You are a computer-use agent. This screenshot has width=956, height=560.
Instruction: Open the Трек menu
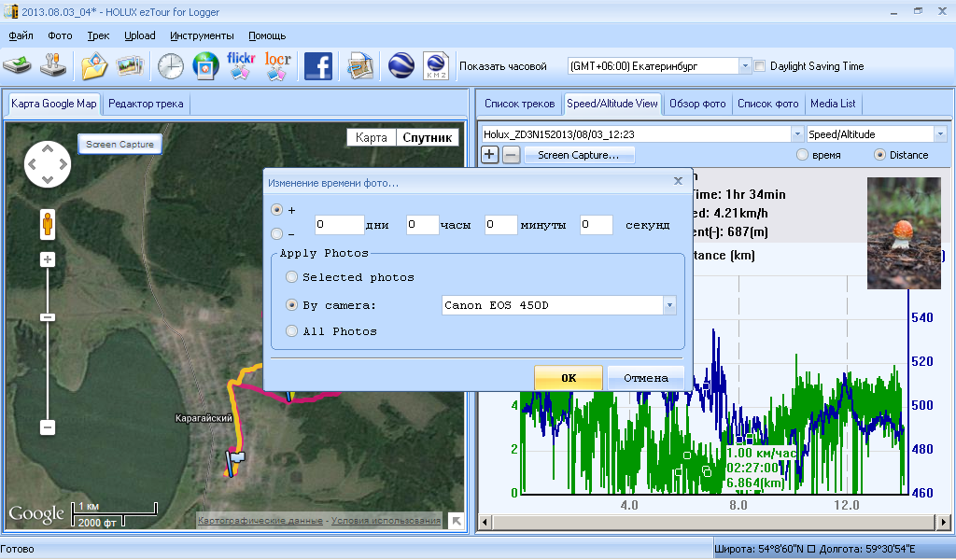[x=98, y=35]
